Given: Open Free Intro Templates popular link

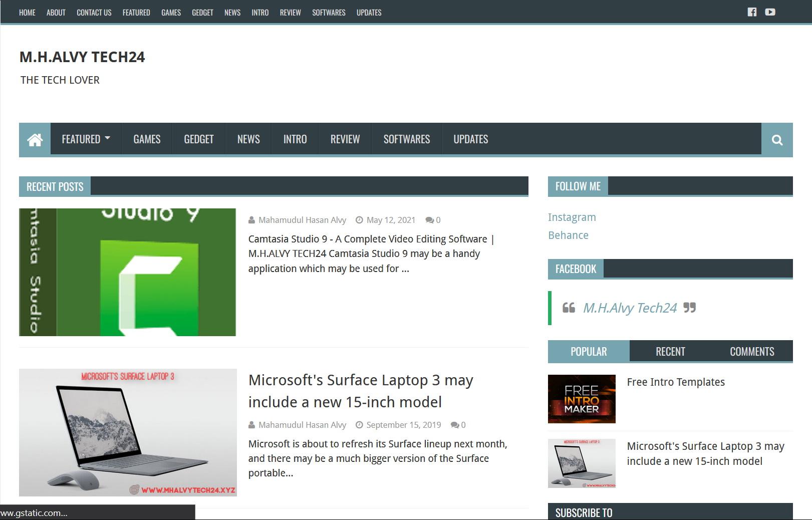Looking at the screenshot, I should point(676,382).
